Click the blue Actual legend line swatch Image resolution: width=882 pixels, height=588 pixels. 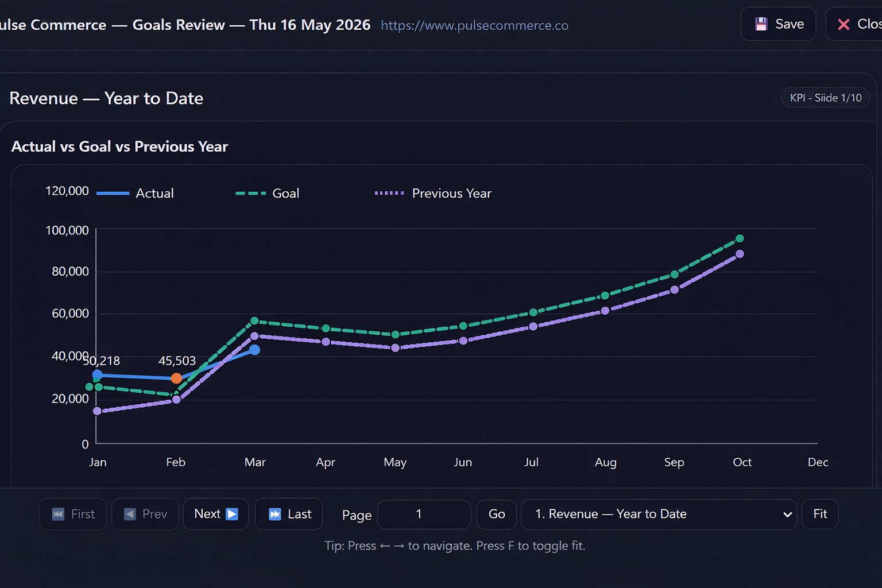(113, 194)
